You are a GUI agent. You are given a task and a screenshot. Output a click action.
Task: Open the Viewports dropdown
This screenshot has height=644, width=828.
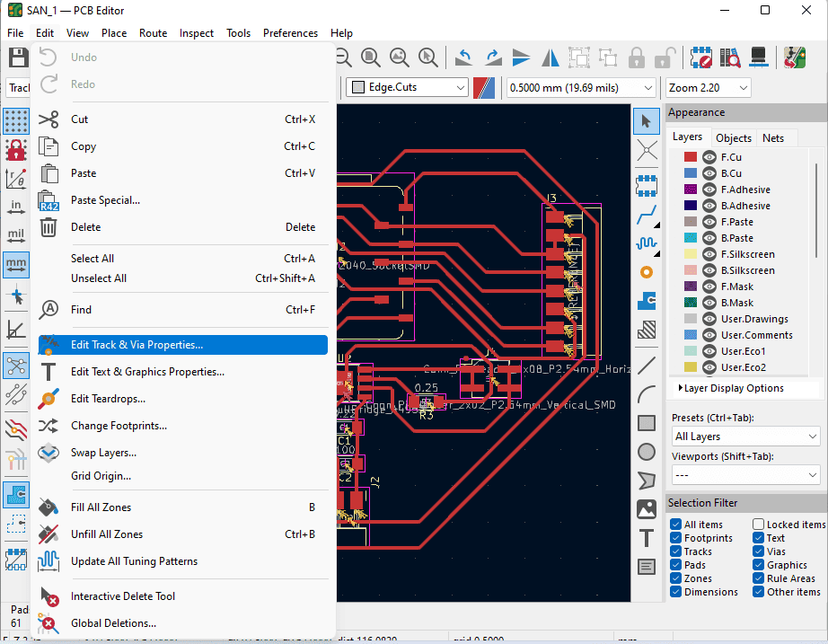(745, 475)
